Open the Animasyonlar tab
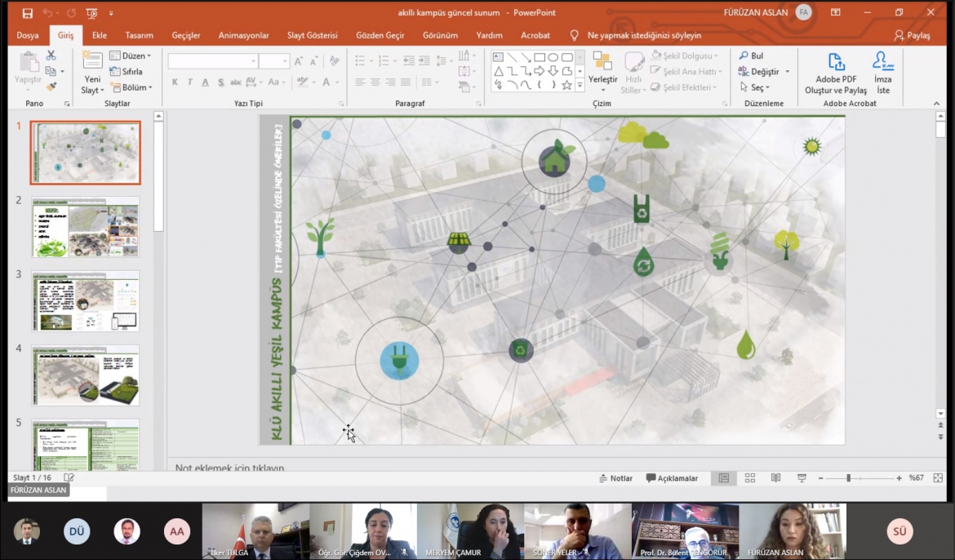Image resolution: width=955 pixels, height=560 pixels. (x=243, y=35)
